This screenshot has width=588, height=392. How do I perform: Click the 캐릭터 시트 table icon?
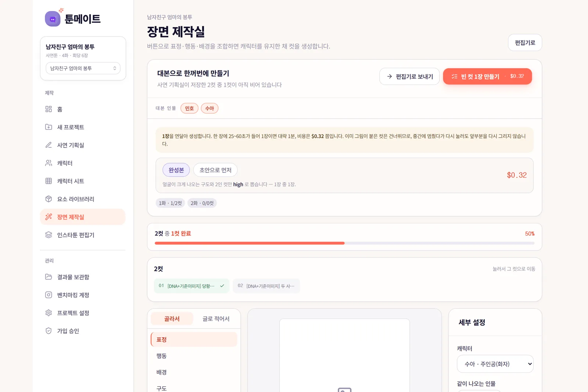click(49, 181)
